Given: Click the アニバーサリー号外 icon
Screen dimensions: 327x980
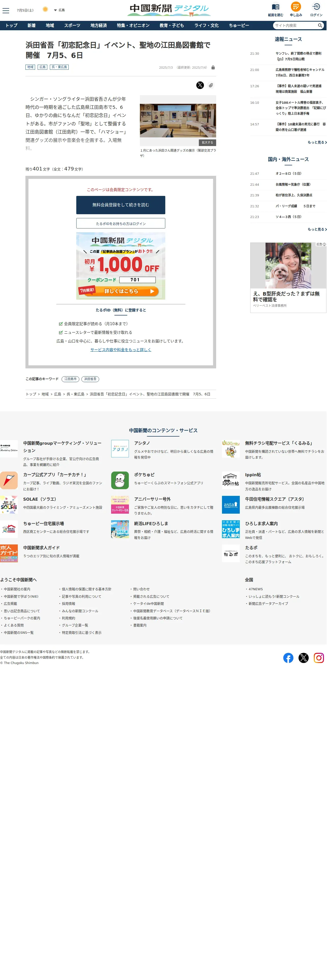Looking at the screenshot, I should tap(120, 505).
